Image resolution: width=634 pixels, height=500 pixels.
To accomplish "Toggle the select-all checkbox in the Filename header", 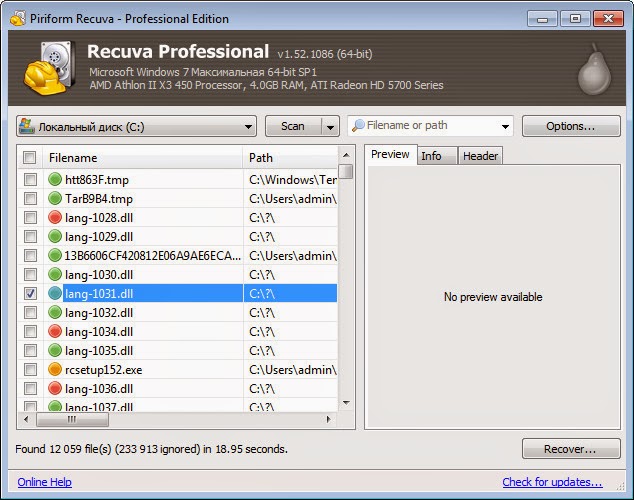I will coord(29,157).
